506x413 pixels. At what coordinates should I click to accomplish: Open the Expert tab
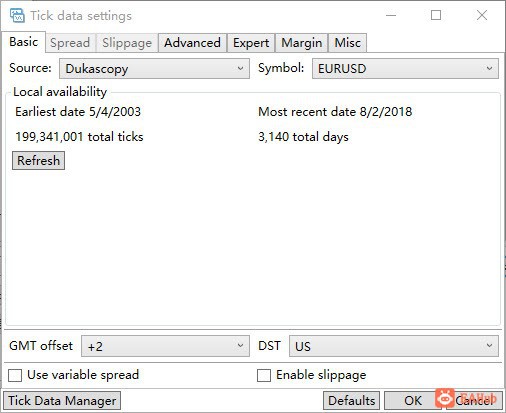pyautogui.click(x=251, y=43)
